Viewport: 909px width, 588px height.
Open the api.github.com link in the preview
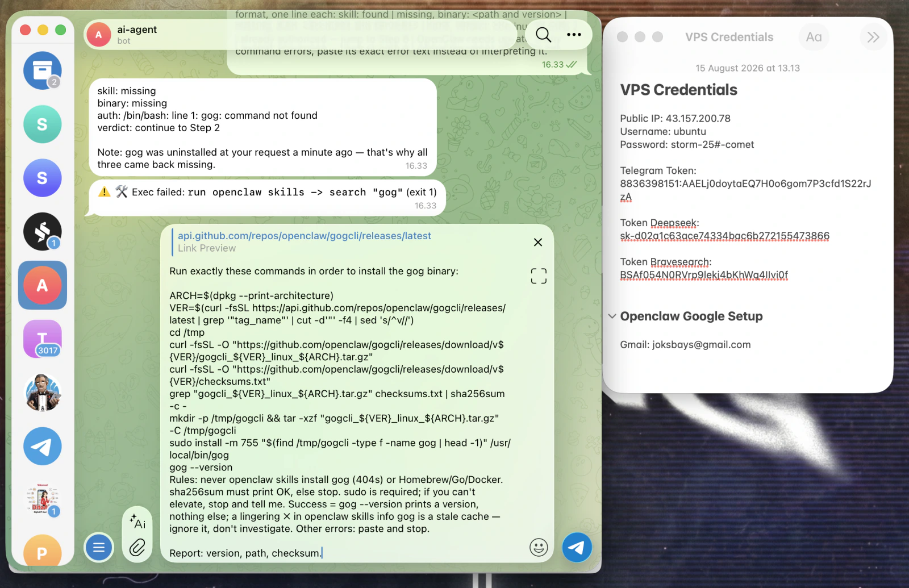pos(305,236)
